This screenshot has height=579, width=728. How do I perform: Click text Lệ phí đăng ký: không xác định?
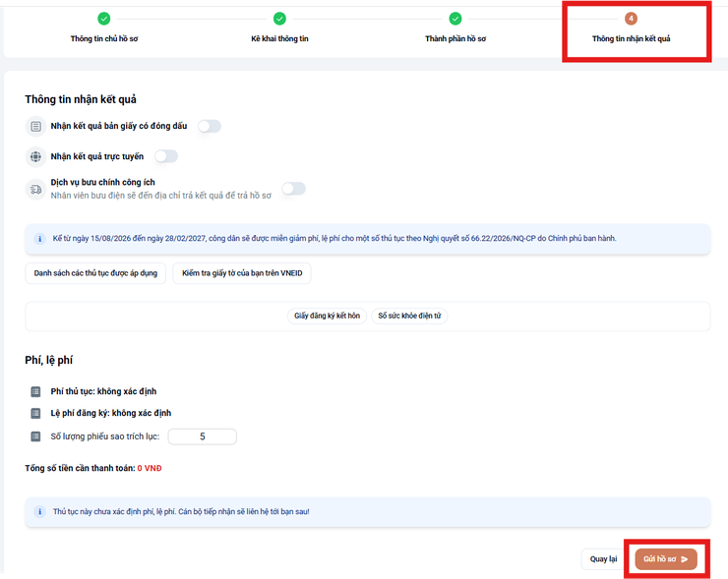[111, 413]
